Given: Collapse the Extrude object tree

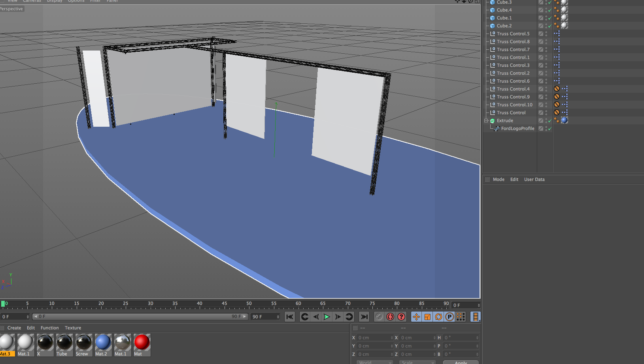Looking at the screenshot, I should [x=486, y=121].
